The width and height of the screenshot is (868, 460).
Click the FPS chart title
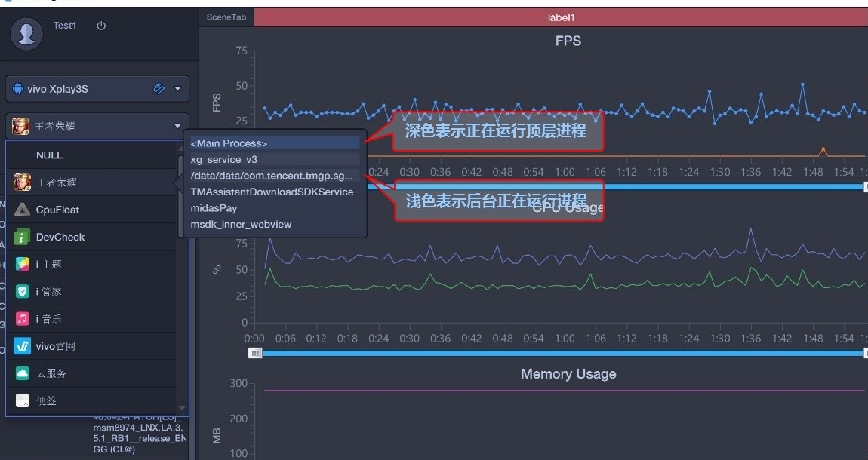pos(568,41)
